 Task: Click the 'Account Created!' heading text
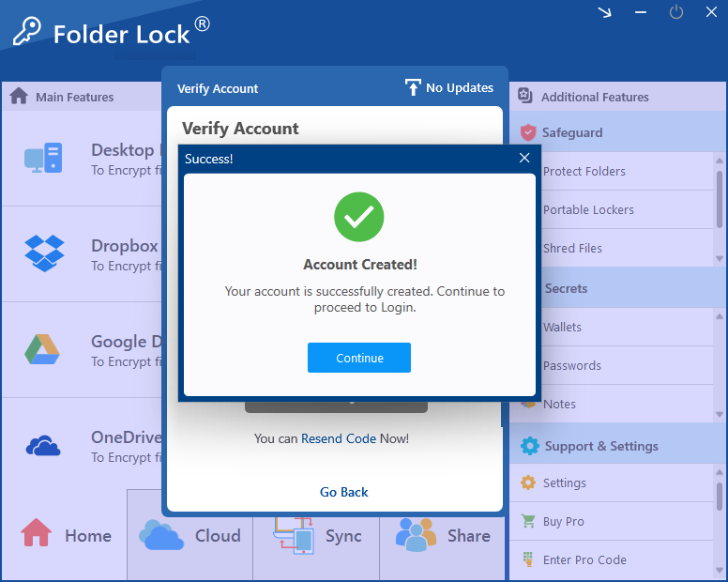pos(360,265)
